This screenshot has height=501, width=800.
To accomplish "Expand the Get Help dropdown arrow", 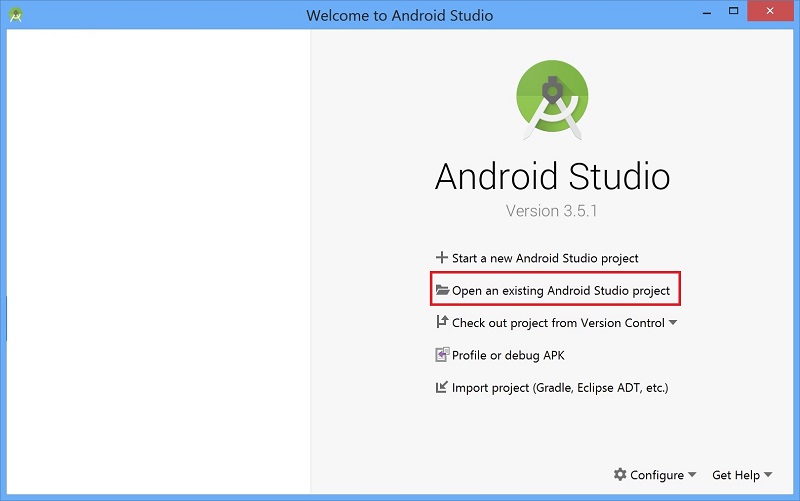I will click(768, 475).
